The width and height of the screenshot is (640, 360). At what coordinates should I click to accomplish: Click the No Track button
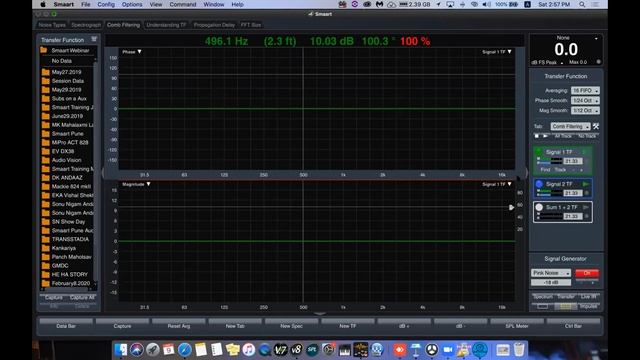(587, 136)
